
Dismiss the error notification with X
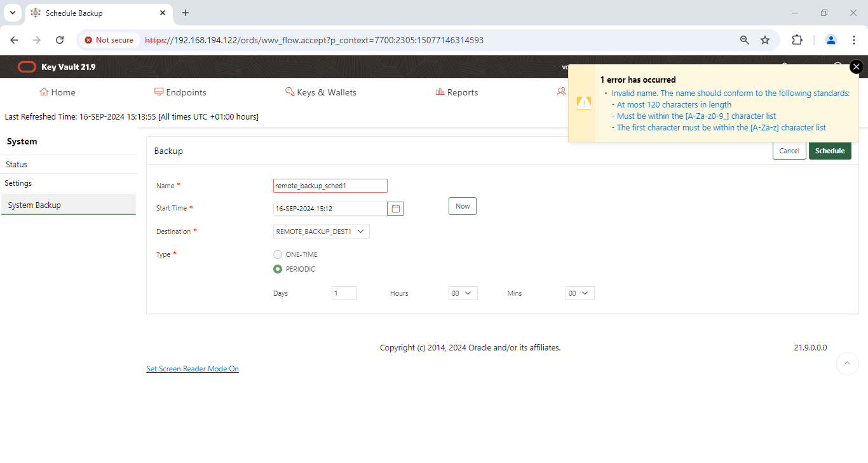[857, 66]
